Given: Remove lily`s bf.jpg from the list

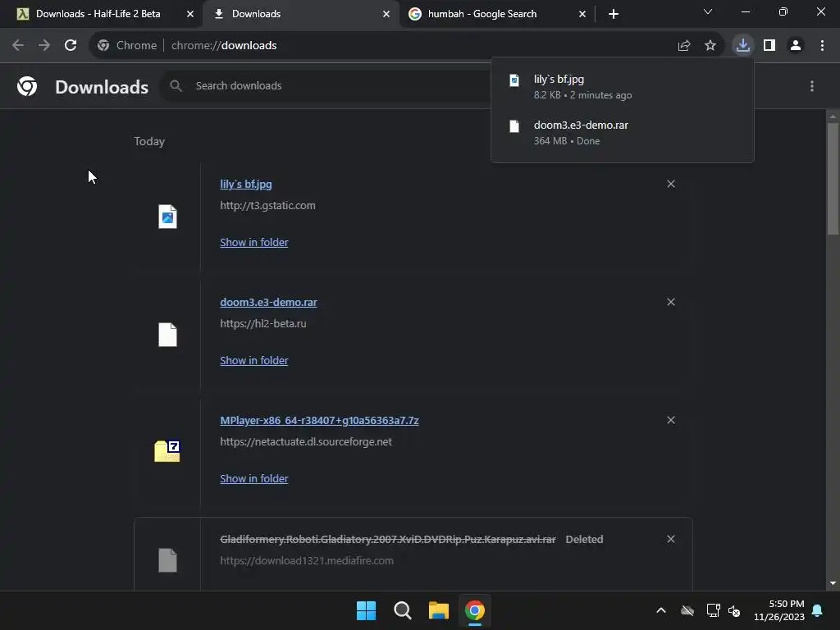Looking at the screenshot, I should pos(671,184).
